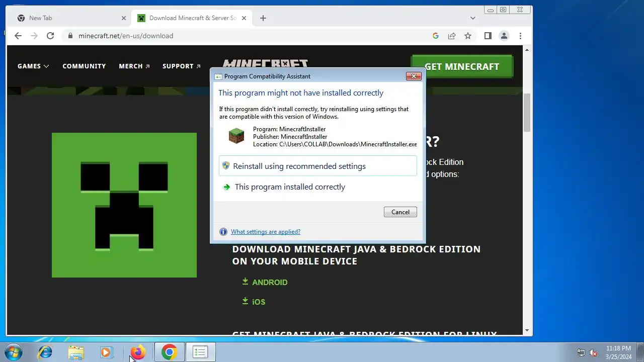Viewport: 644px width, 362px height.
Task: Click the Compatibility Assistant taskbar item
Action: click(x=200, y=352)
